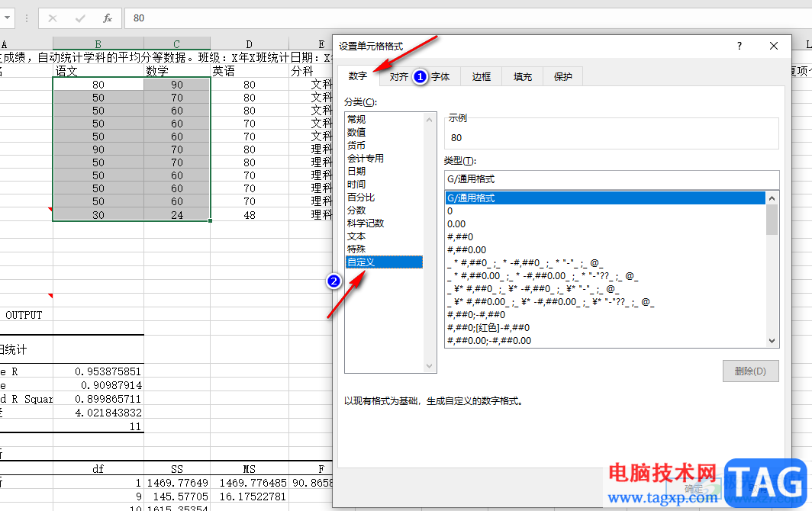Switch to the 数字 tab

tap(358, 76)
